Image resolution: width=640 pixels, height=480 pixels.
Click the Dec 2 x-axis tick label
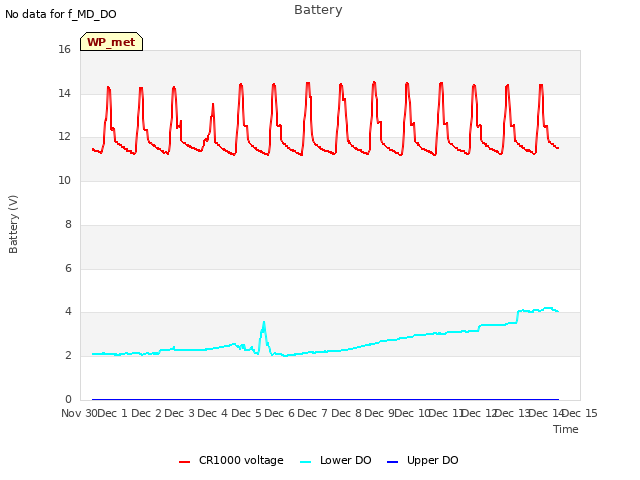tap(147, 413)
